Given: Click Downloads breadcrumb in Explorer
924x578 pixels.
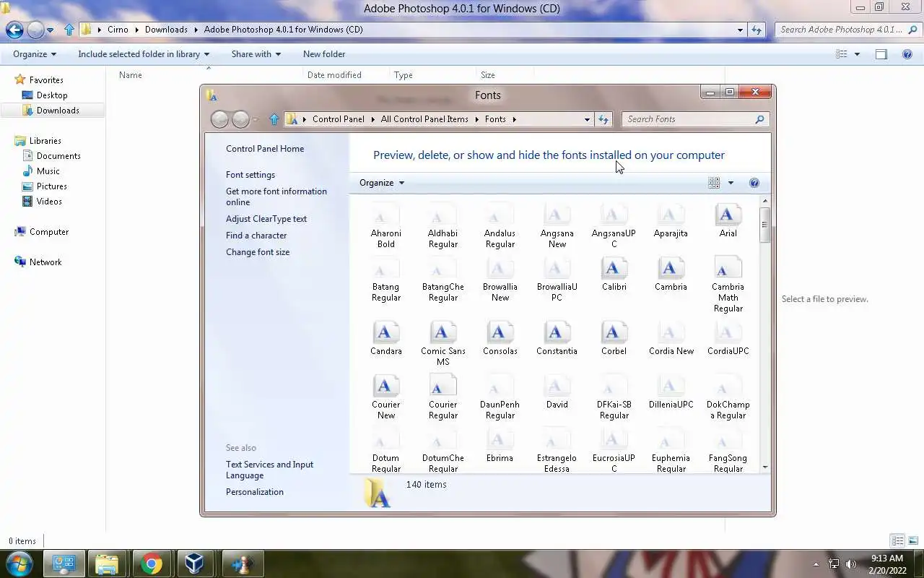Looking at the screenshot, I should [166, 30].
